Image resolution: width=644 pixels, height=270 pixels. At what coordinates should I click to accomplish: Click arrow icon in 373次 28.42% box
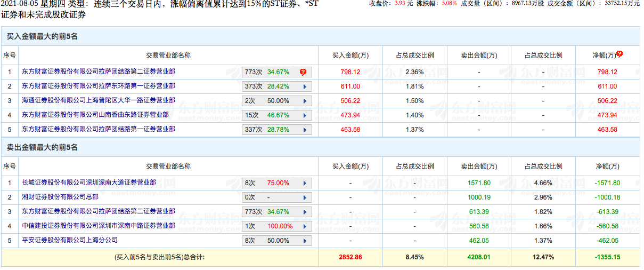[x=305, y=86]
